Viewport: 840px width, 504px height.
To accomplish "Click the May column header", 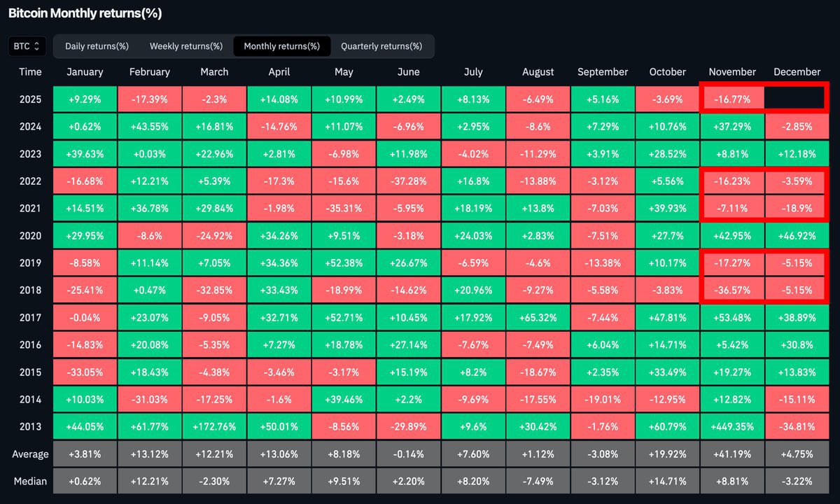I will pos(344,71).
